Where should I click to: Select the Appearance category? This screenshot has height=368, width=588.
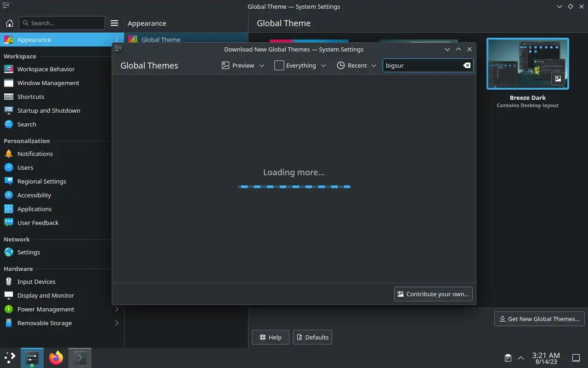coord(62,40)
